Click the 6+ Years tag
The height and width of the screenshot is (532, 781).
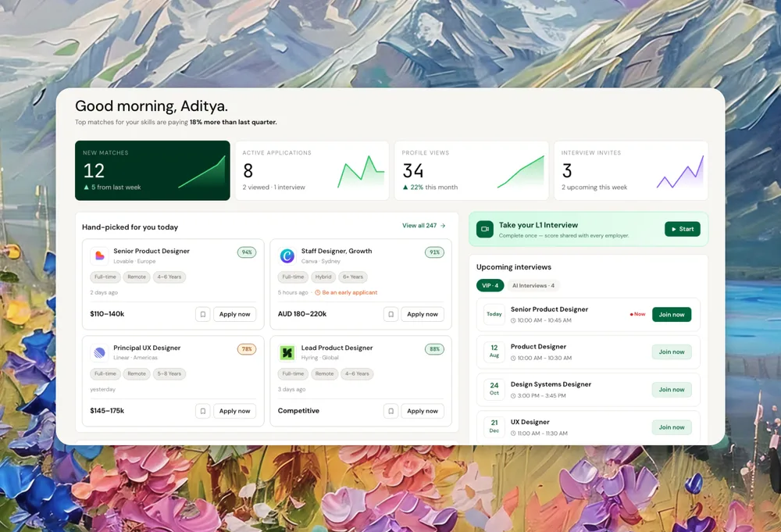(x=353, y=277)
